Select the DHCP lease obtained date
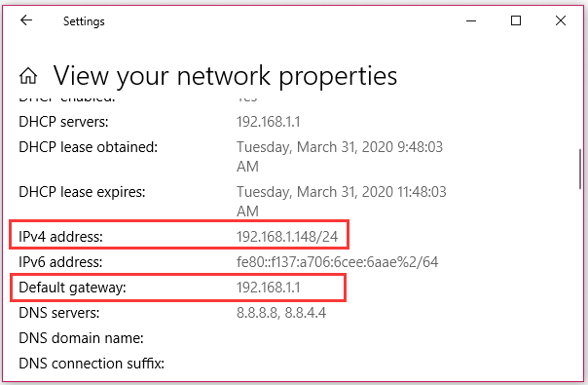This screenshot has height=385, width=588. (340, 156)
